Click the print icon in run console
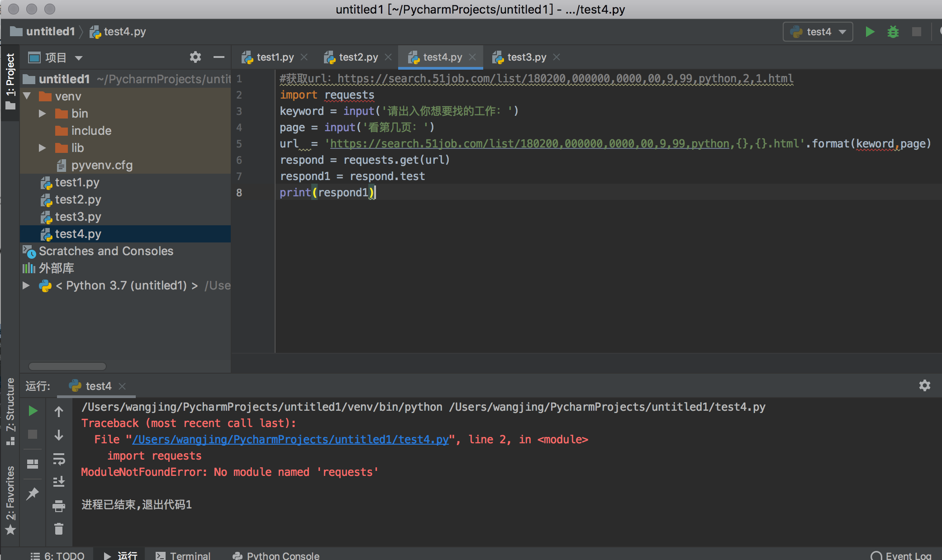This screenshot has height=560, width=942. pyautogui.click(x=59, y=505)
